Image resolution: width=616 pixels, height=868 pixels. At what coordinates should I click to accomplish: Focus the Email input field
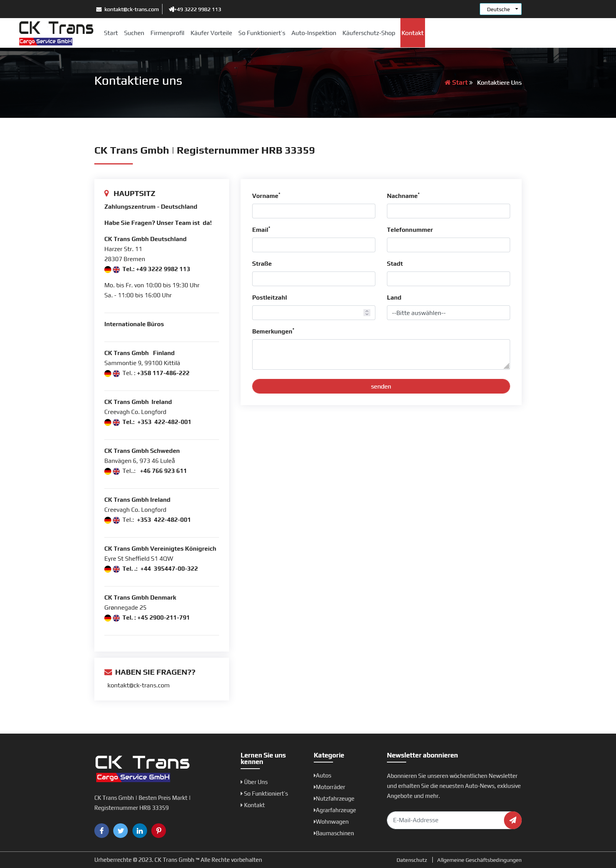[314, 245]
